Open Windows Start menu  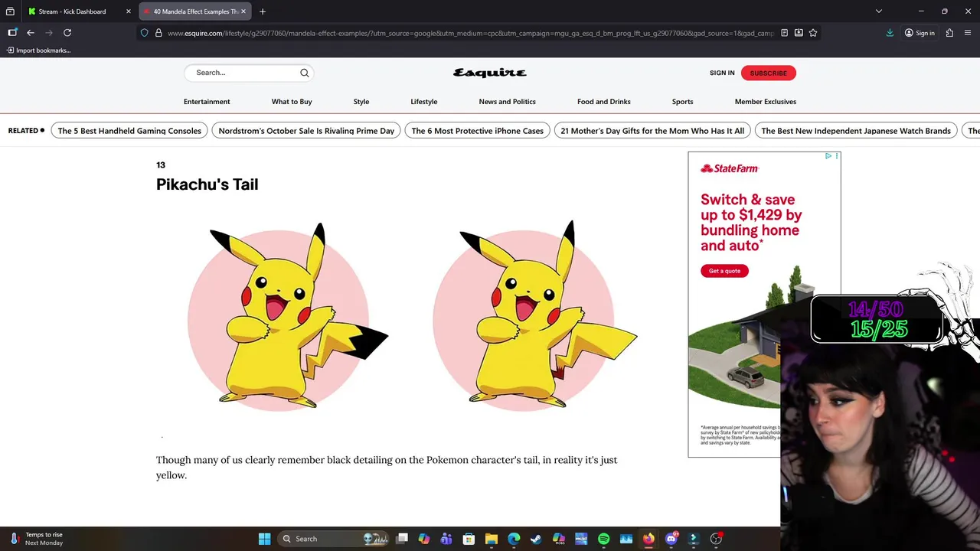[x=264, y=539]
